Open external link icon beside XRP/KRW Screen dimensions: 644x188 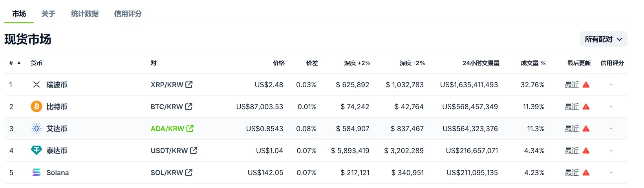pos(189,84)
